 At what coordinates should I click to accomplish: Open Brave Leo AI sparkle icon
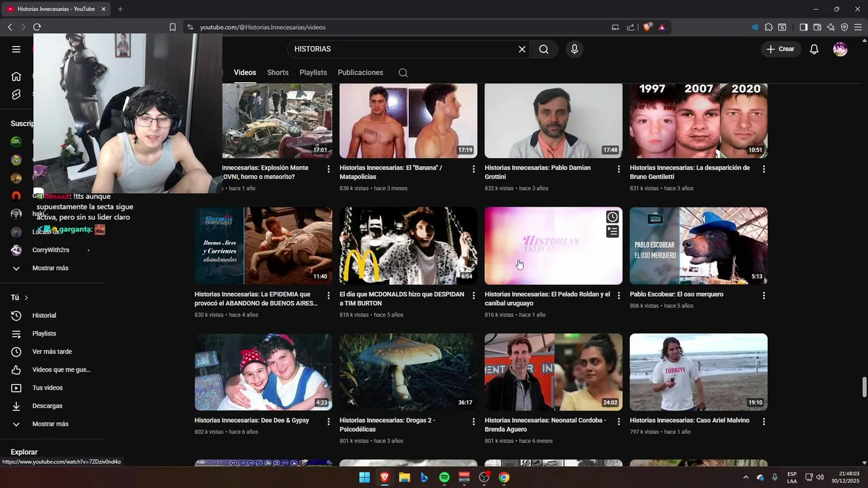tap(831, 27)
